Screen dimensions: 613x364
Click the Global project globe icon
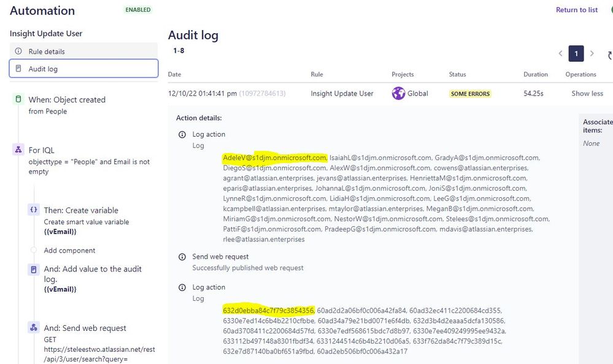coord(398,93)
